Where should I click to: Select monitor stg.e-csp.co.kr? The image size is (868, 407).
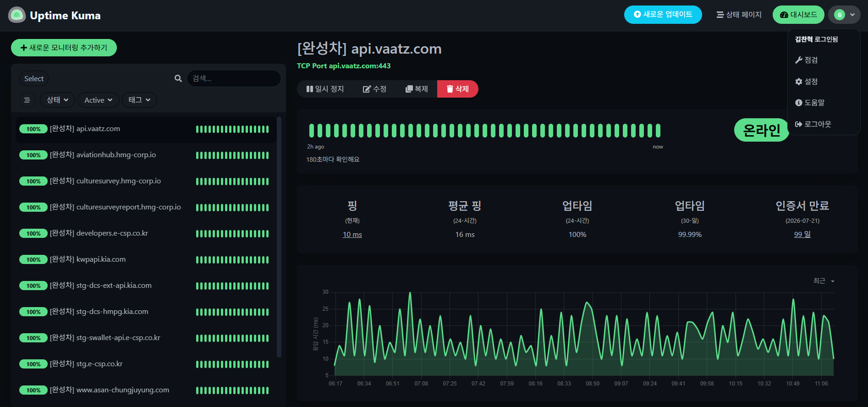tap(146, 364)
